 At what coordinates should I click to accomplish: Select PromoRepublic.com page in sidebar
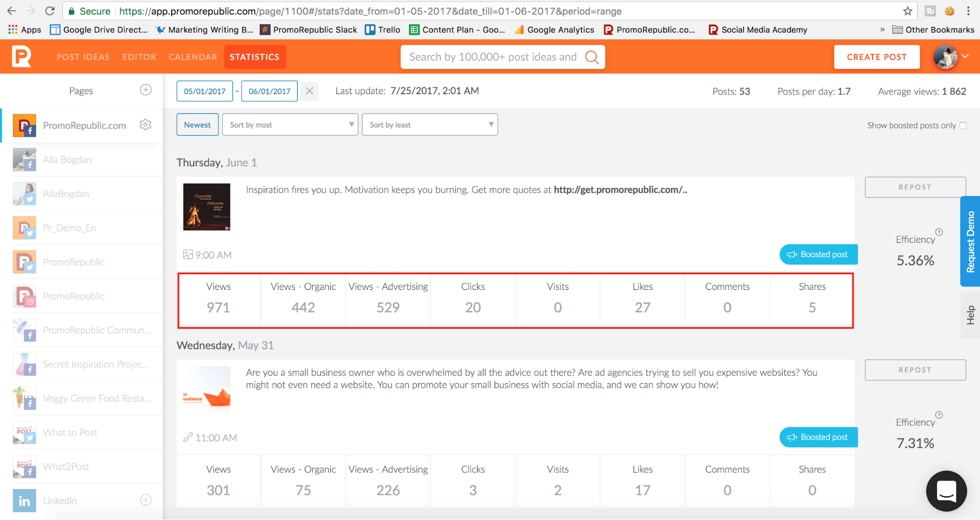(x=82, y=125)
